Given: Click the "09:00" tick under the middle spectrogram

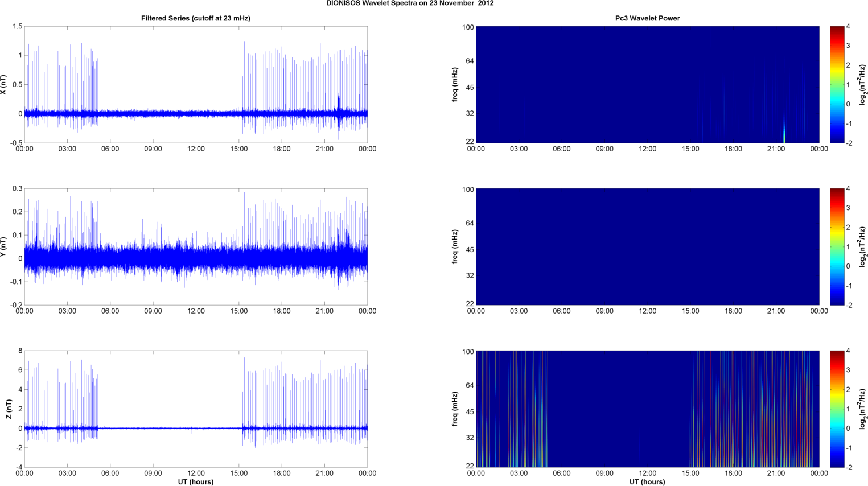Looking at the screenshot, I should coord(604,311).
